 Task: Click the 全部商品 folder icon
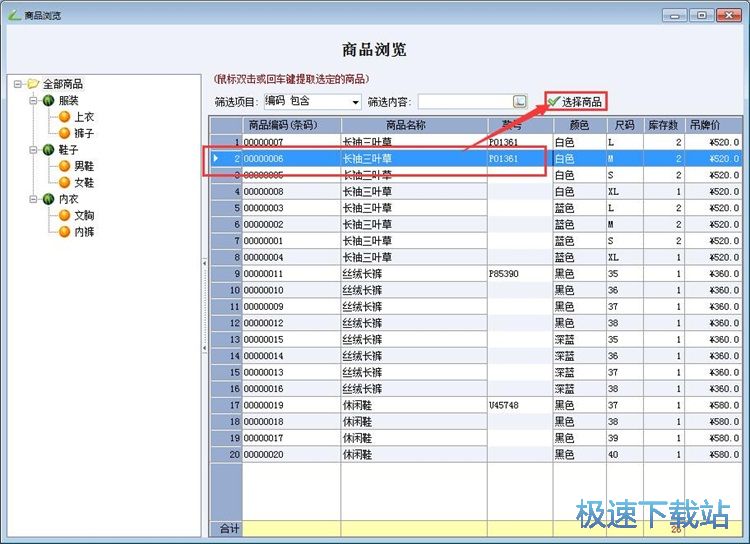click(33, 84)
